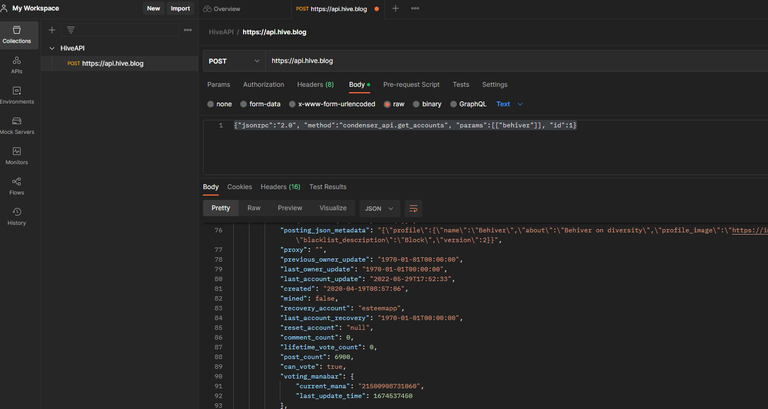This screenshot has height=409, width=768.
Task: Open the History sidebar section
Action: (x=17, y=217)
